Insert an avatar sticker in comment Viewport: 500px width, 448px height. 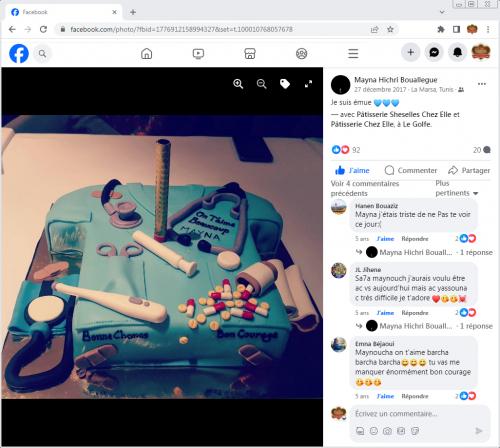point(360,431)
